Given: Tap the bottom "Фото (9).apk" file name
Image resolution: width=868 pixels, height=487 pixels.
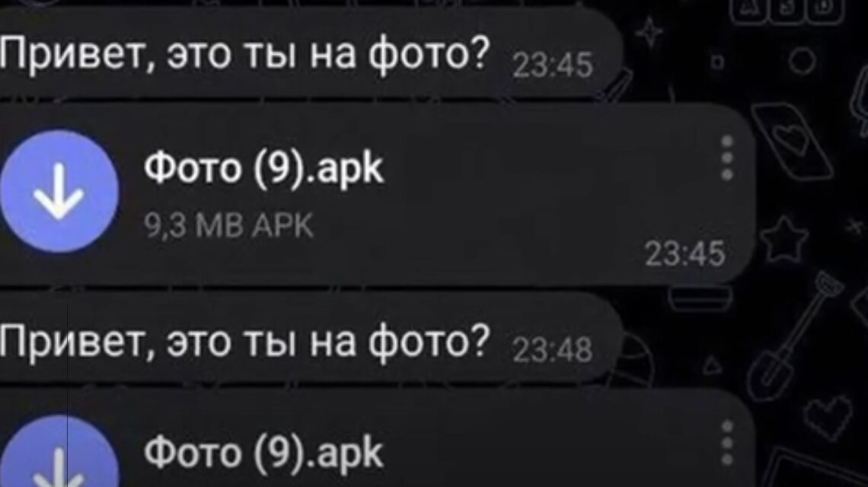Looking at the screenshot, I should point(263,453).
